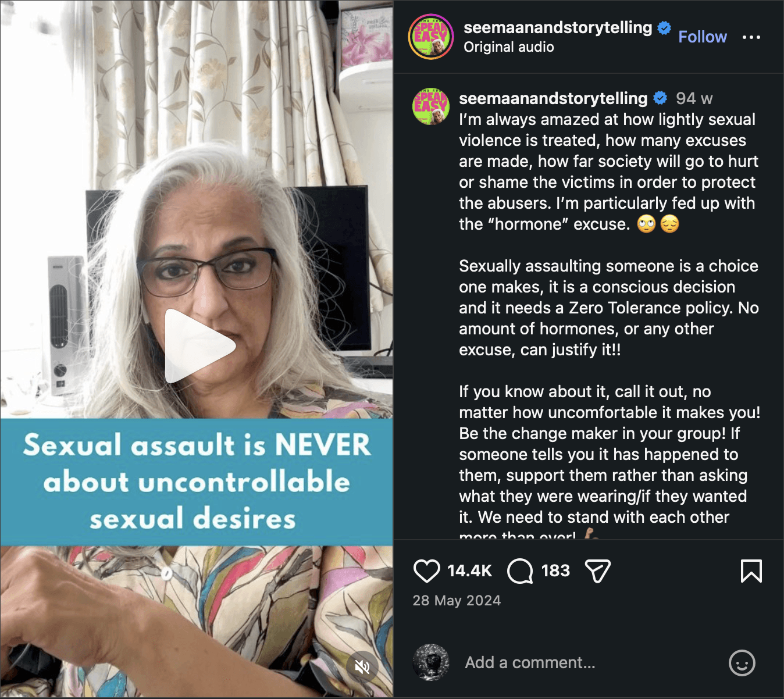Like the post with the heart icon
Viewport: 784px width, 699px height.
tap(426, 571)
